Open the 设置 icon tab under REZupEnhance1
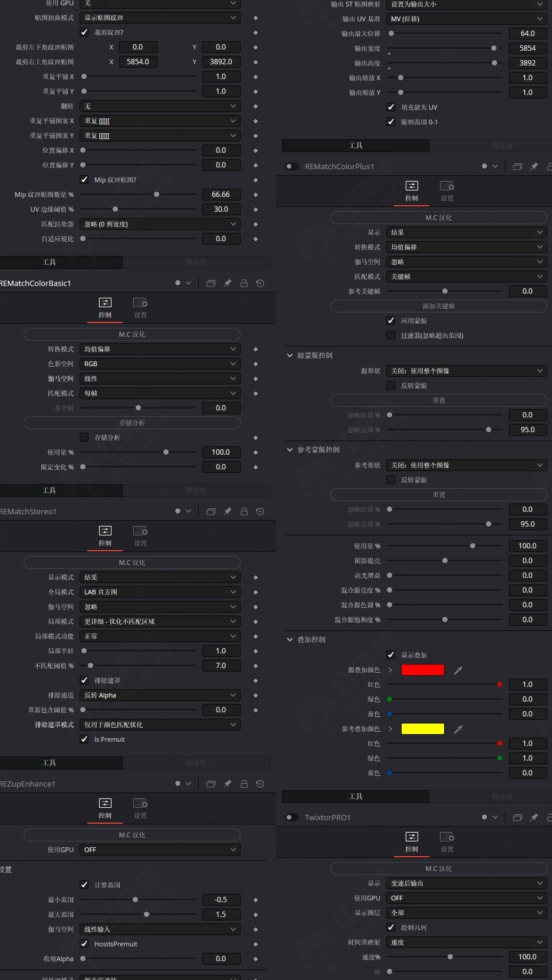552x980 pixels. point(140,808)
